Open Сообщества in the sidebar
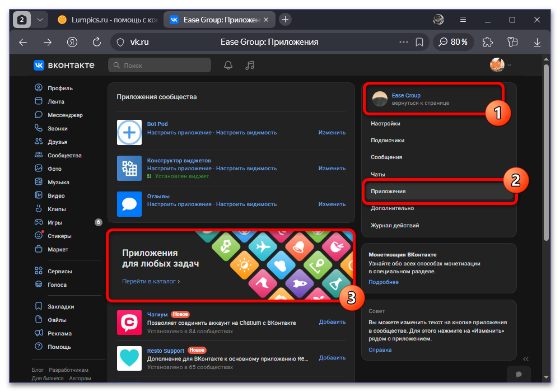Image resolution: width=560 pixels, height=392 pixels. point(64,155)
